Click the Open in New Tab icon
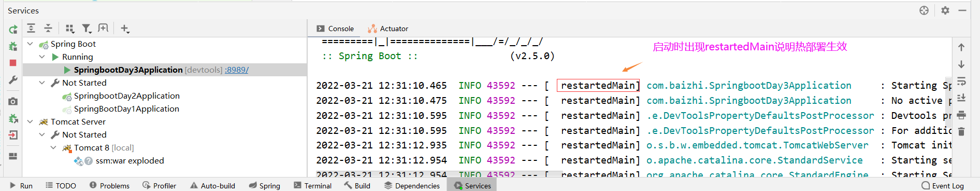The height and width of the screenshot is (191, 980). coord(104,29)
